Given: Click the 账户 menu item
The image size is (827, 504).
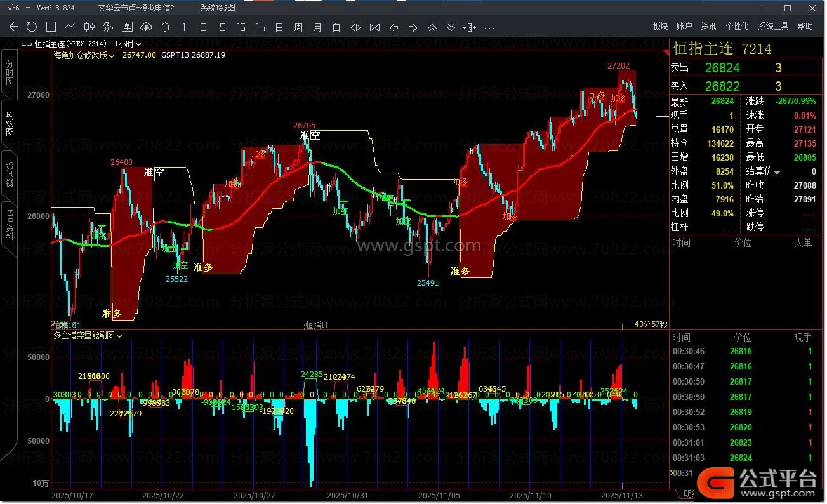Looking at the screenshot, I should click(x=684, y=26).
